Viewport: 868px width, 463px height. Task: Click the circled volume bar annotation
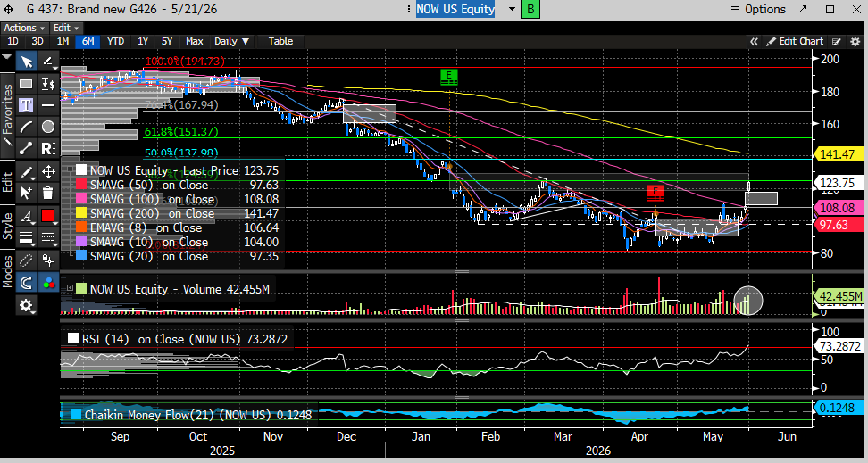click(747, 301)
